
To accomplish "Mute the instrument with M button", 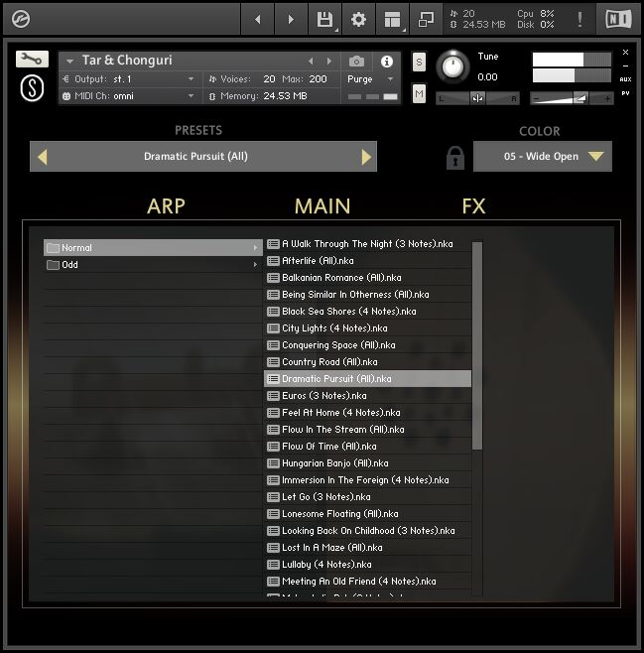I will 419,93.
